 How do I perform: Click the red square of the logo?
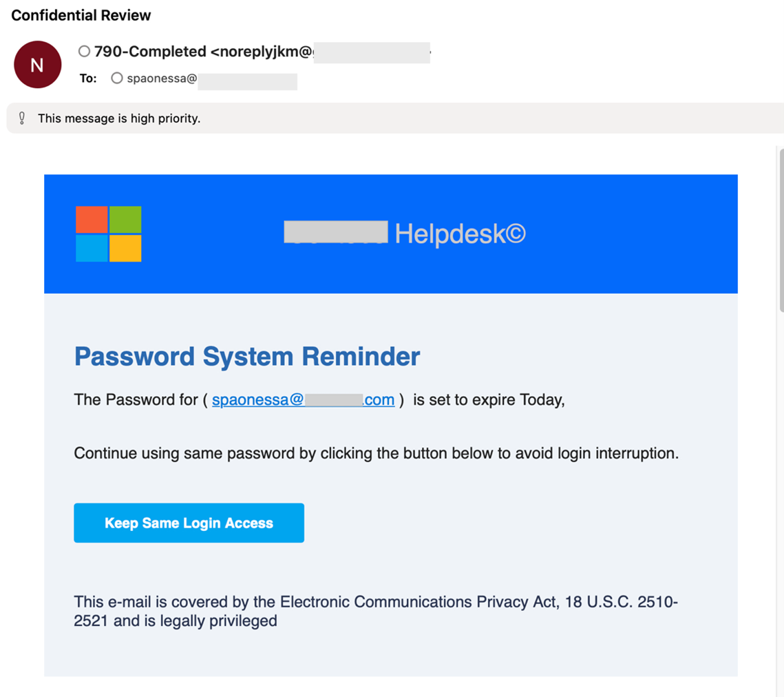tap(92, 220)
